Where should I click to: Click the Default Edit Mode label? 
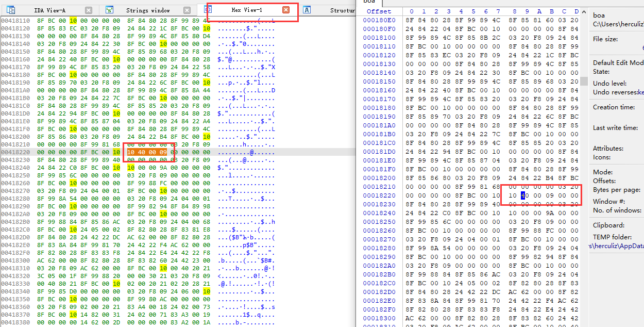tap(618, 63)
